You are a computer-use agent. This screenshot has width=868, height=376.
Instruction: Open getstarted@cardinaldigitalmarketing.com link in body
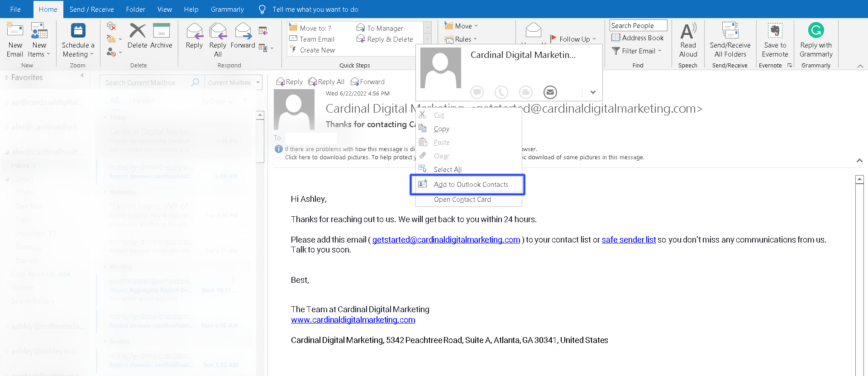click(x=446, y=239)
